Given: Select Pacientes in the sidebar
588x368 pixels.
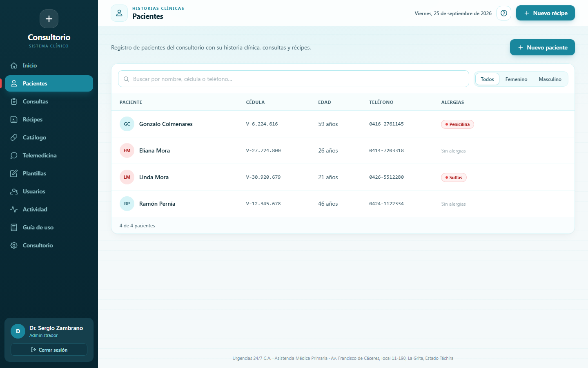Looking at the screenshot, I should [49, 83].
